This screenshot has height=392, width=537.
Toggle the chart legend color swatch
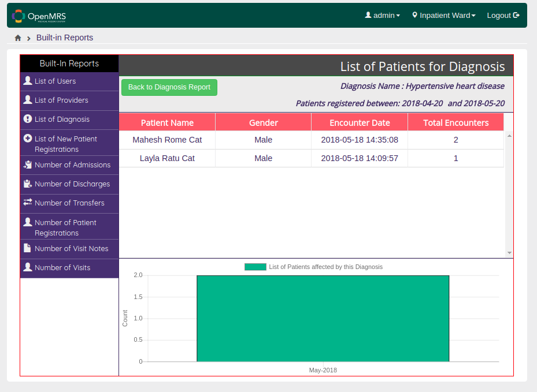(255, 267)
